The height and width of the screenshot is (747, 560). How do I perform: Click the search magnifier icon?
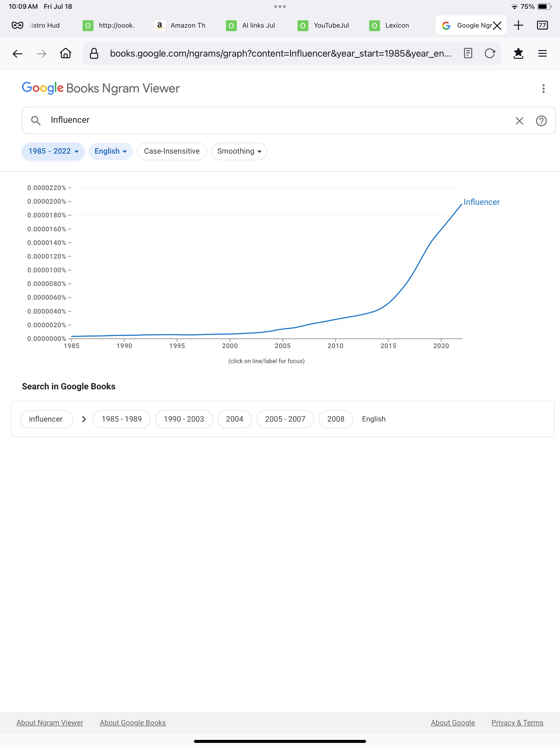coord(36,120)
